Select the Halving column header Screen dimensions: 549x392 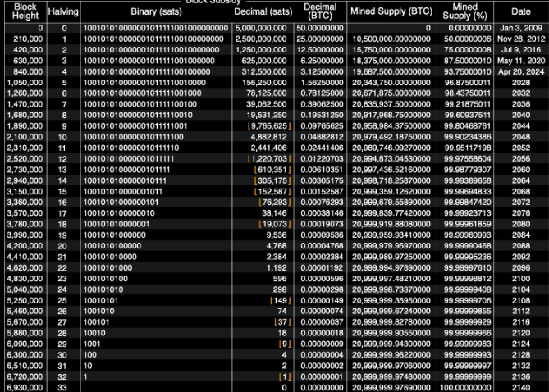pos(62,11)
